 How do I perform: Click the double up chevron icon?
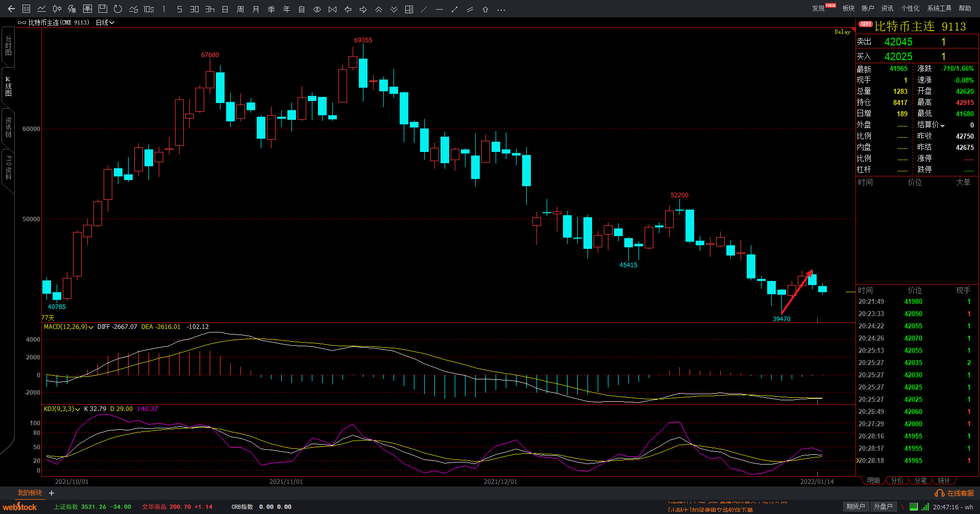379,9
